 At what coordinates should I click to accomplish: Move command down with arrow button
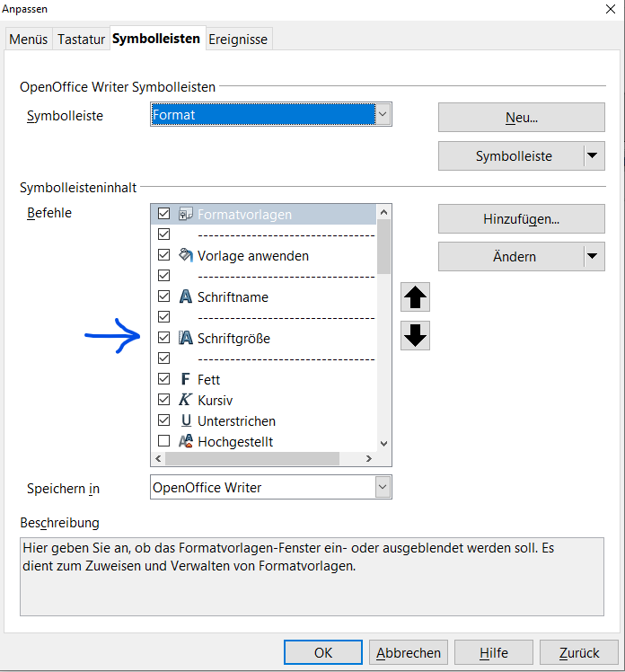[416, 335]
